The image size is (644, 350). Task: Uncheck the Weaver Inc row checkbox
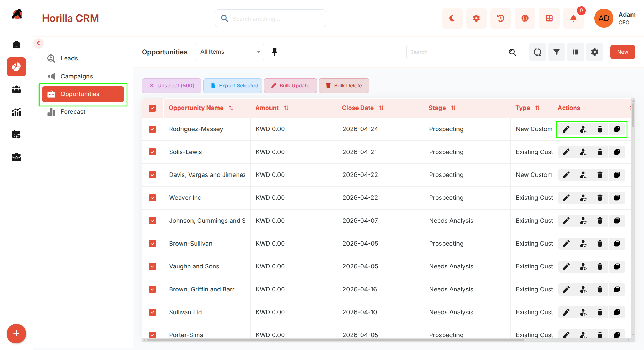coord(153,198)
